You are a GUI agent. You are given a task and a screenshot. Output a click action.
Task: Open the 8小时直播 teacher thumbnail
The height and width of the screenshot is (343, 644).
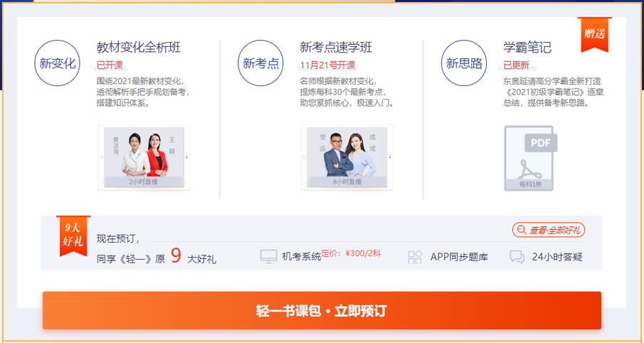347,157
